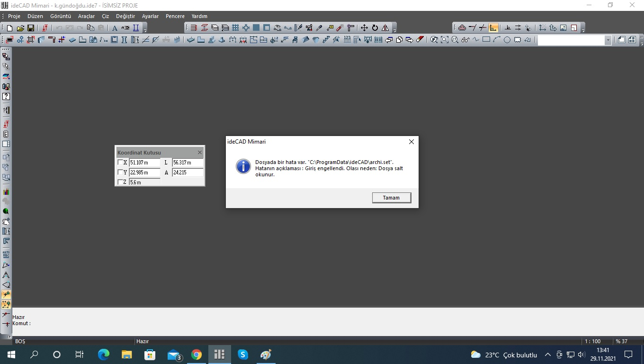
Task: Select the Rotate tool
Action: pos(375,28)
